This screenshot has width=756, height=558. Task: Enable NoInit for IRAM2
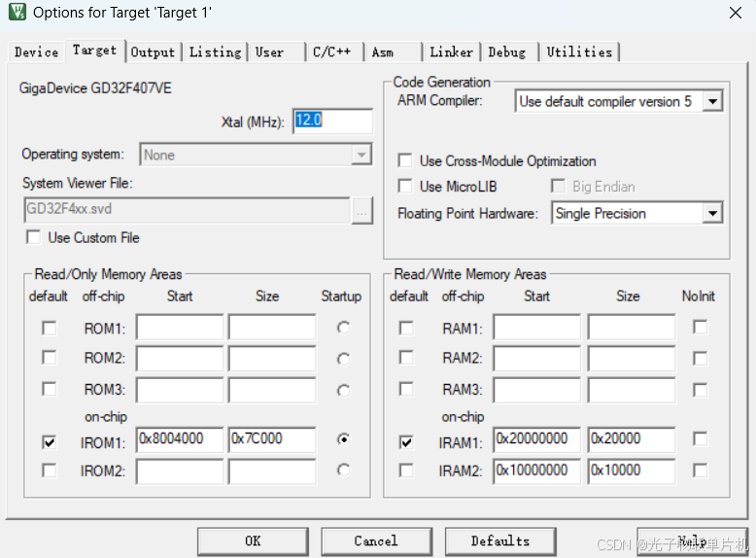click(x=700, y=471)
